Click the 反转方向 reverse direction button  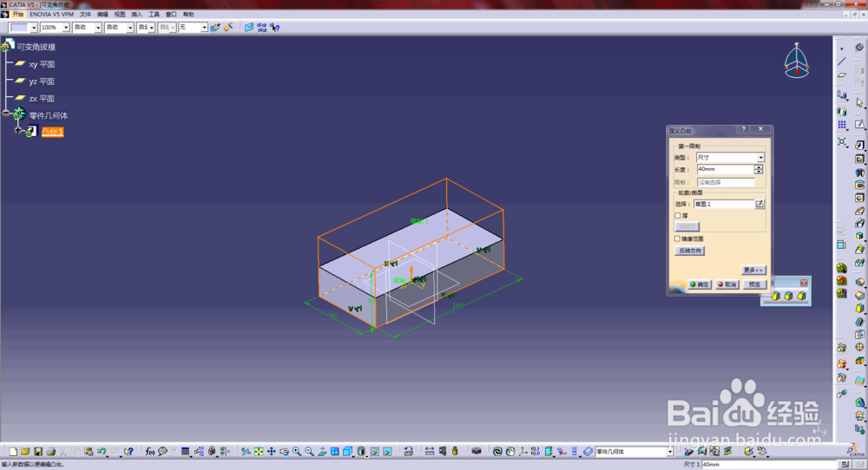click(x=690, y=251)
